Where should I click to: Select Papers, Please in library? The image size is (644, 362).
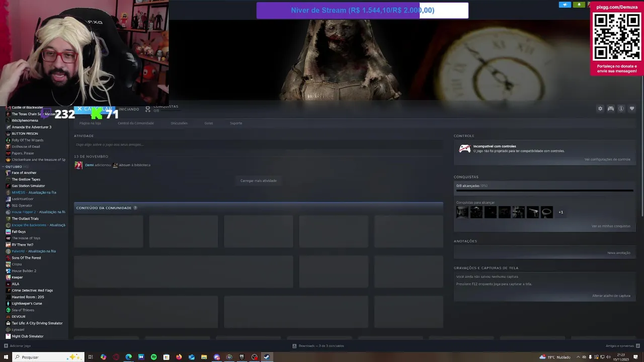point(23,153)
